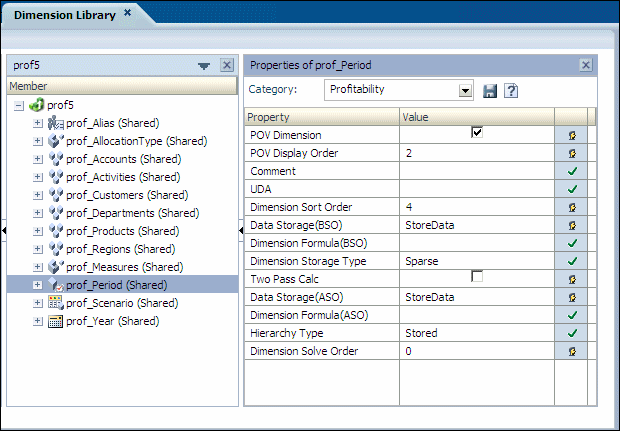This screenshot has height=431, width=620.
Task: Click the Save properties disk icon
Action: tap(490, 91)
